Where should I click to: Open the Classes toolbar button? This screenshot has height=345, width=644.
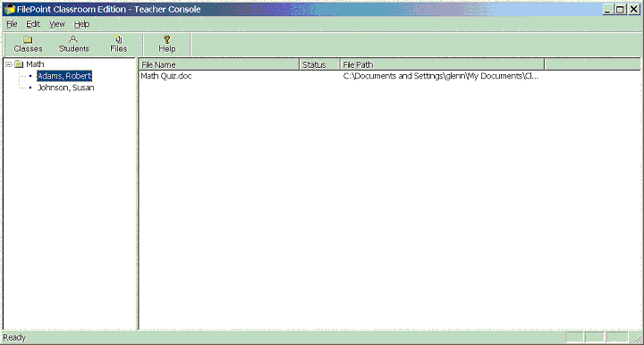[28, 44]
